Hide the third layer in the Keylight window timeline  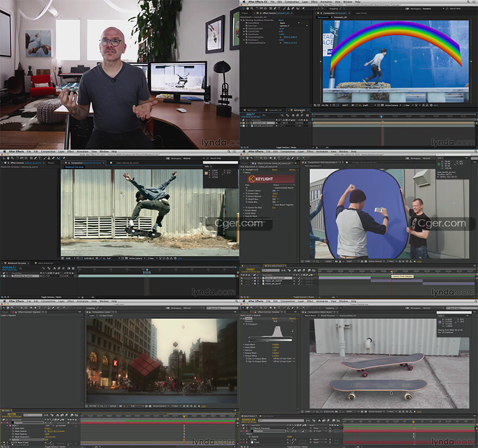242,283
